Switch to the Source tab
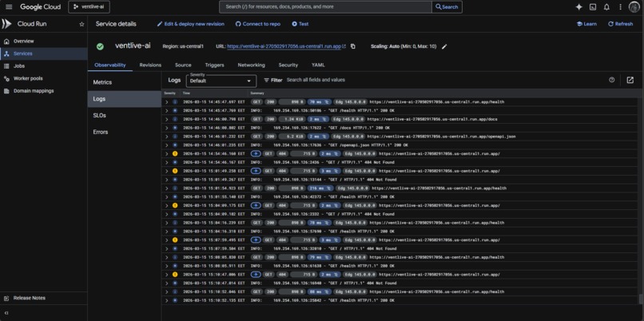This screenshot has width=644, height=321. [x=183, y=65]
